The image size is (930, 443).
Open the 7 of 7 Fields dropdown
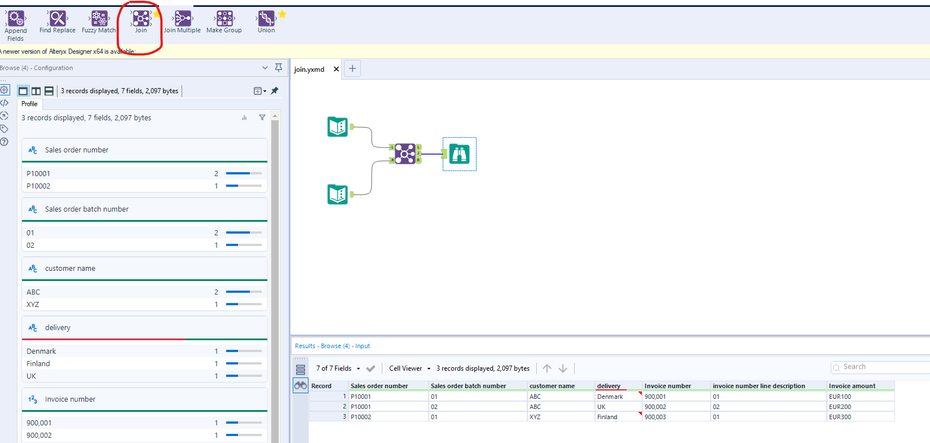[x=338, y=368]
